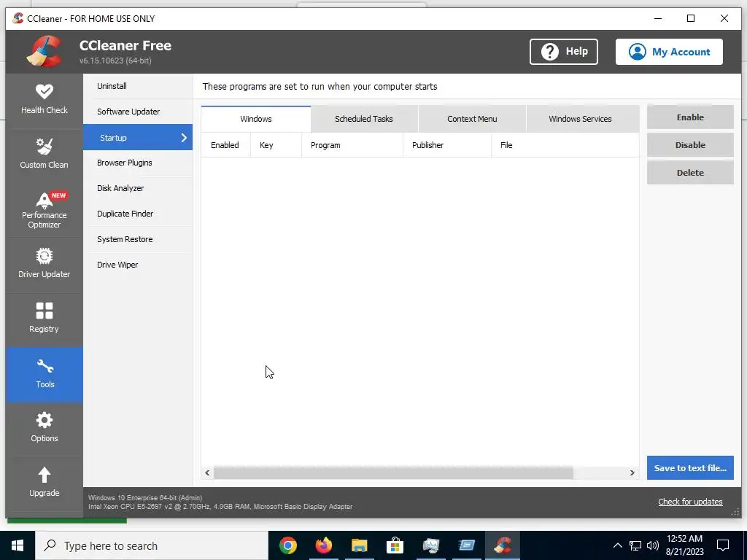This screenshot has height=560, width=747.
Task: Open Microsoft Store from taskbar
Action: point(395,545)
